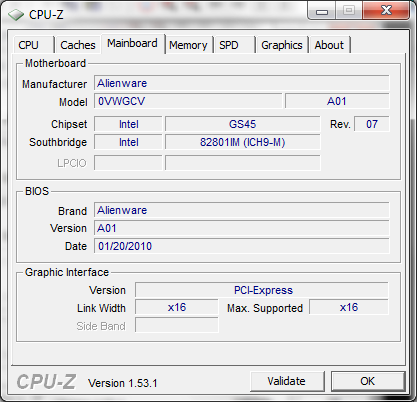This screenshot has height=402, width=417.
Task: Go to the Memory tab
Action: click(188, 45)
